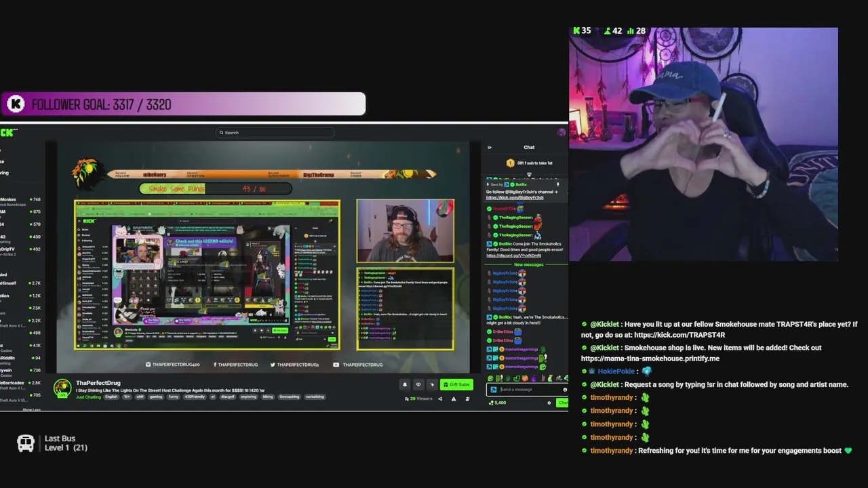868x488 pixels.
Task: Click the rightmost icon in the viewers row
Action: (x=467, y=399)
